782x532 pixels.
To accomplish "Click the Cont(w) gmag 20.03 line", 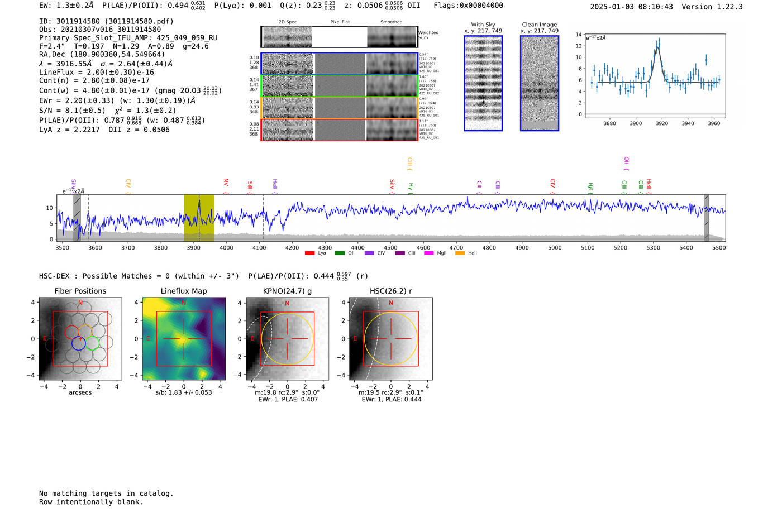I will coord(130,90).
